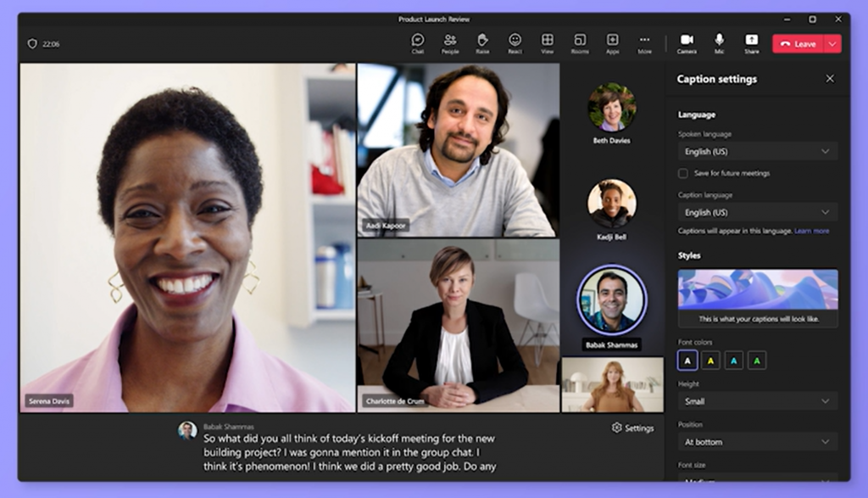Open breakout Rooms
This screenshot has width=868, height=498.
581,41
